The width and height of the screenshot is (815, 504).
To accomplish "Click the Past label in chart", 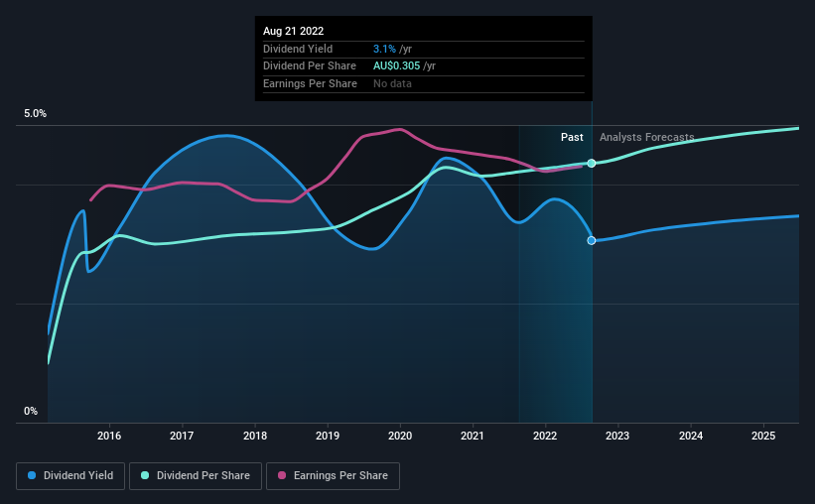I will point(572,137).
